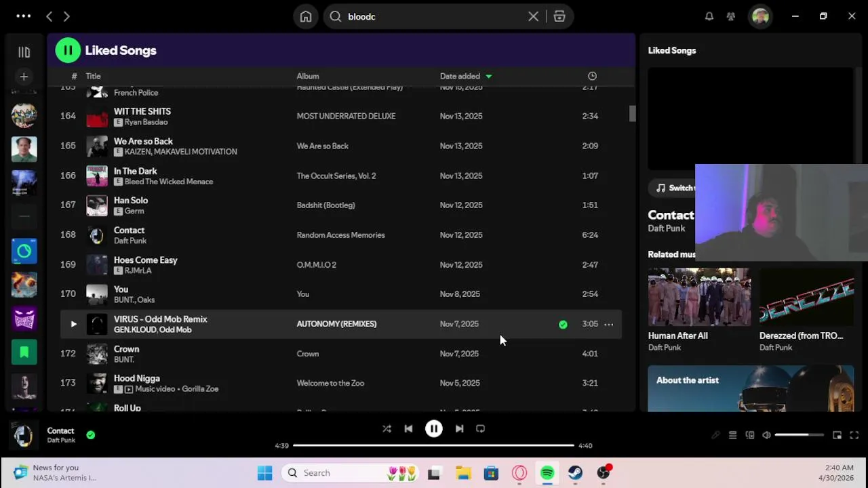Click Crown track album art thumbnail
Screen dimensions: 868x488
(x=97, y=354)
